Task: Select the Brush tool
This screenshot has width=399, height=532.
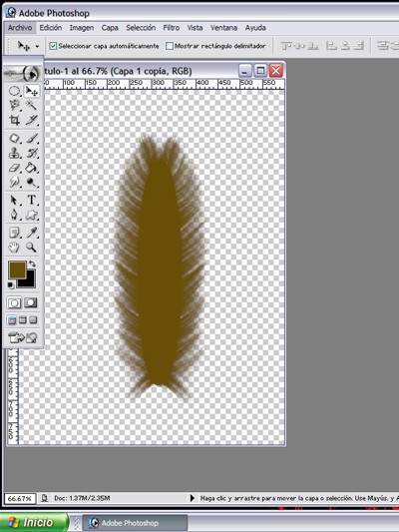Action: pyautogui.click(x=32, y=139)
